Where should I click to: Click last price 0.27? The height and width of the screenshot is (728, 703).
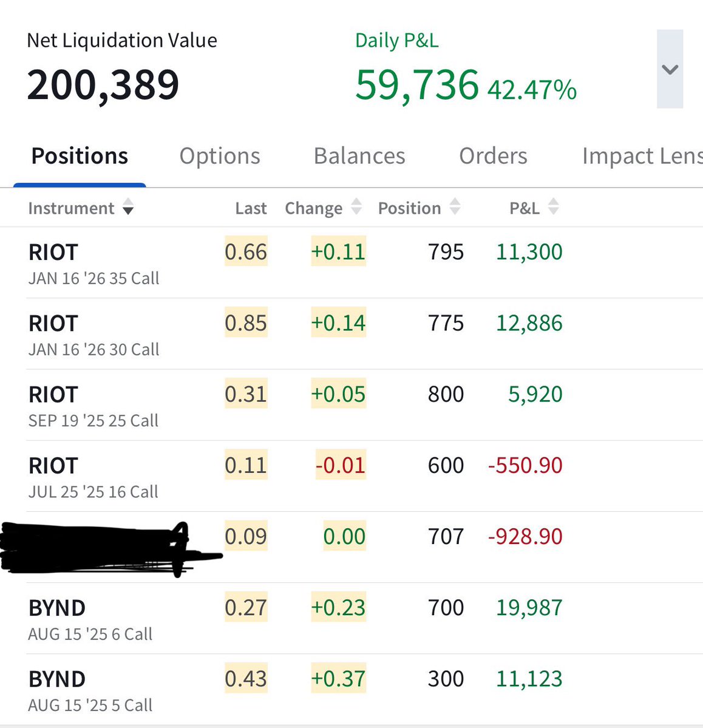point(246,607)
